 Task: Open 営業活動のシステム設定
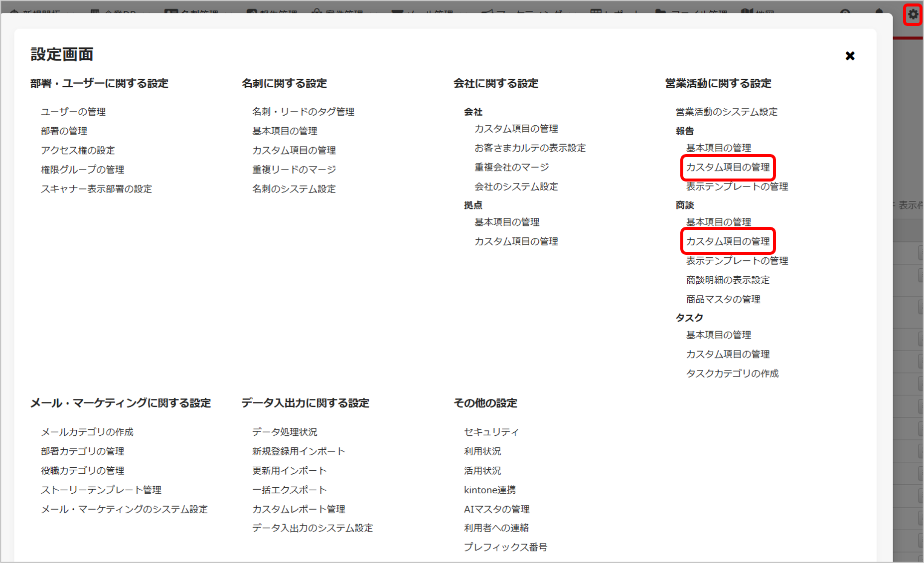pos(726,112)
